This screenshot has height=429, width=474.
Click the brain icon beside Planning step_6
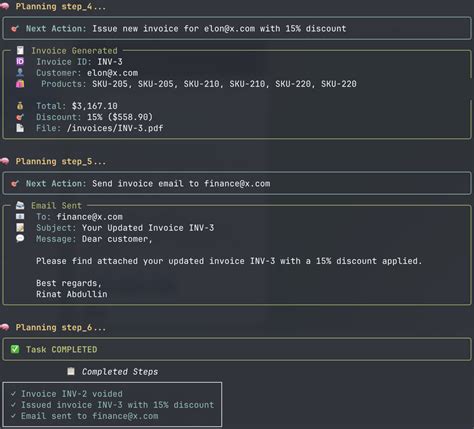click(x=5, y=327)
